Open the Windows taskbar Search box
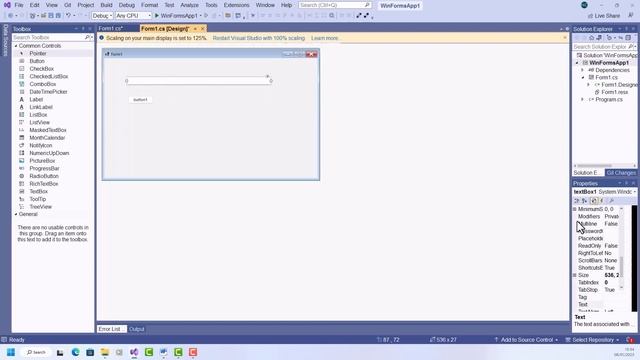Image resolution: width=640 pixels, height=360 pixels. click(x=36, y=352)
